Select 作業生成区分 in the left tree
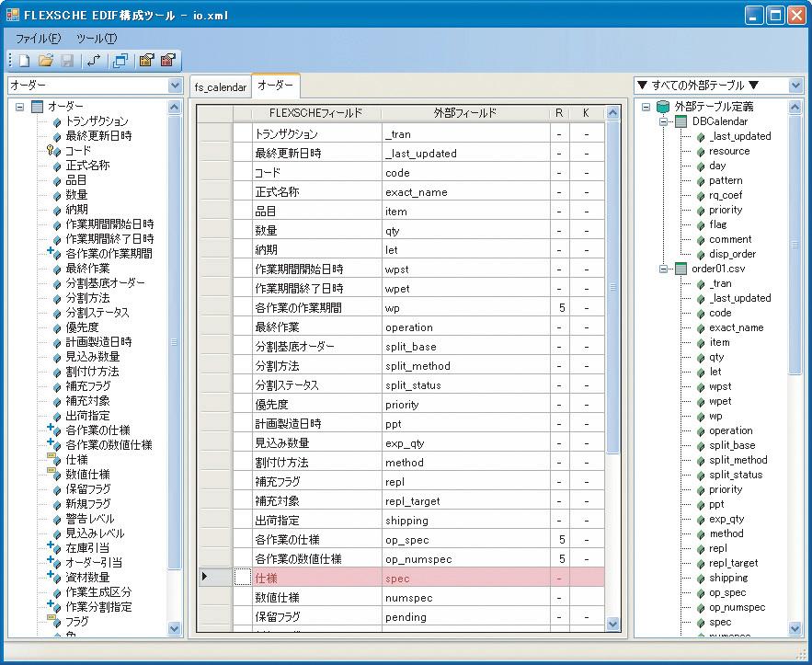 point(98,592)
